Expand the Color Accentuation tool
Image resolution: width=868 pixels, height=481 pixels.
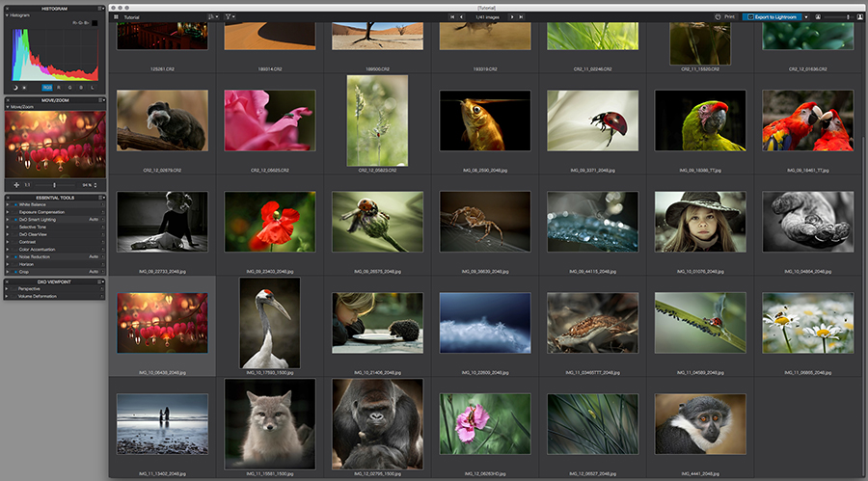[7, 250]
